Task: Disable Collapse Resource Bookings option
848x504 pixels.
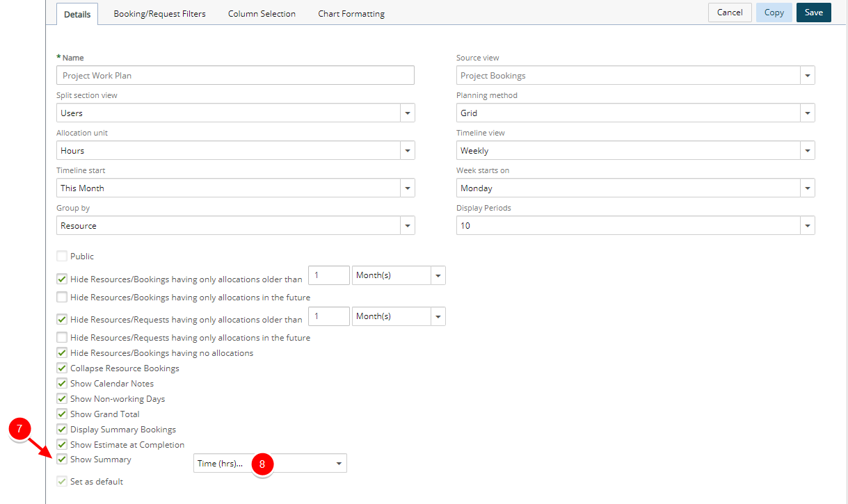Action: click(x=62, y=368)
